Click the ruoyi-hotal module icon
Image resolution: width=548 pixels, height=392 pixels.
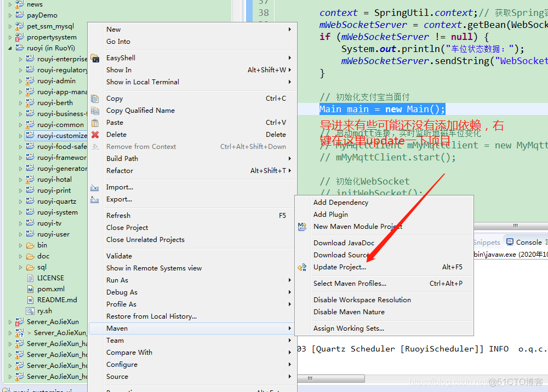[x=30, y=180]
